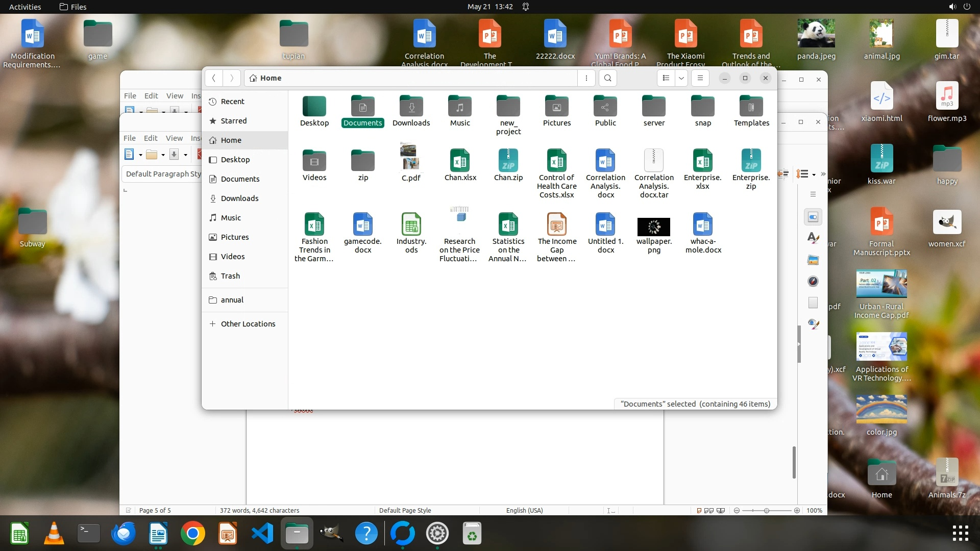The height and width of the screenshot is (551, 980).
Task: Click the Writer zoom slider handle
Action: (x=766, y=510)
